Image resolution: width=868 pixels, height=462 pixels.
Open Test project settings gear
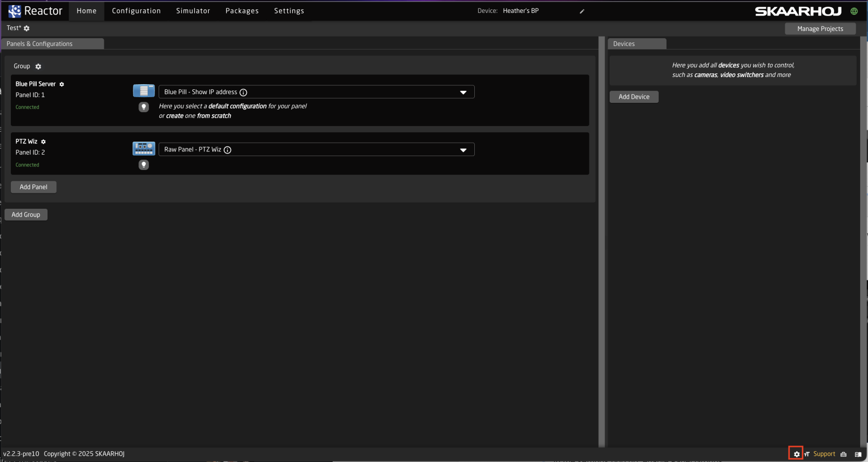[27, 28]
